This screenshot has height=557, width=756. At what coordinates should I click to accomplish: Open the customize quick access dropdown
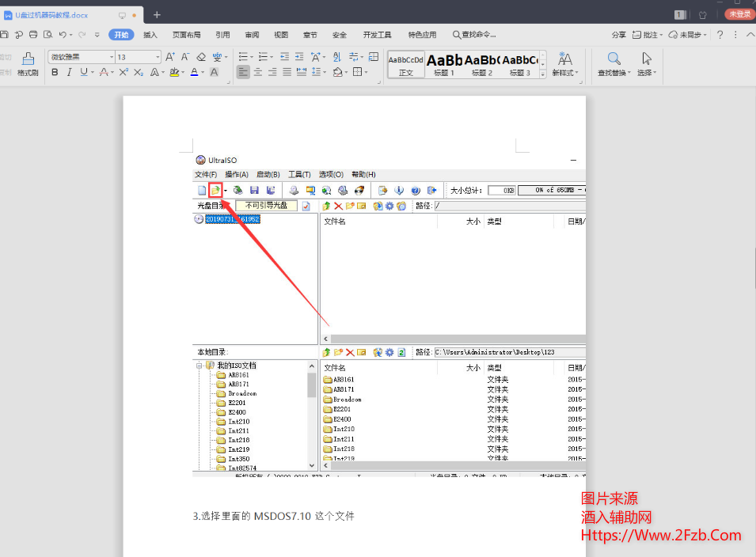pyautogui.click(x=97, y=35)
